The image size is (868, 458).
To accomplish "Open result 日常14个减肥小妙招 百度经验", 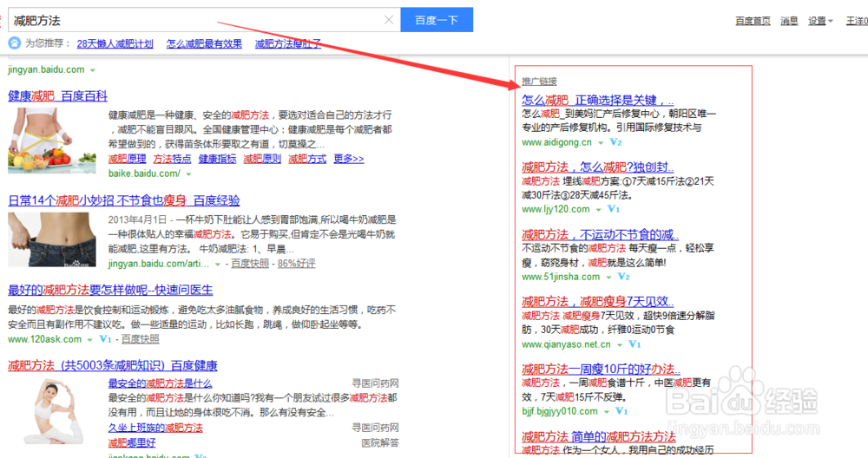I will click(124, 200).
